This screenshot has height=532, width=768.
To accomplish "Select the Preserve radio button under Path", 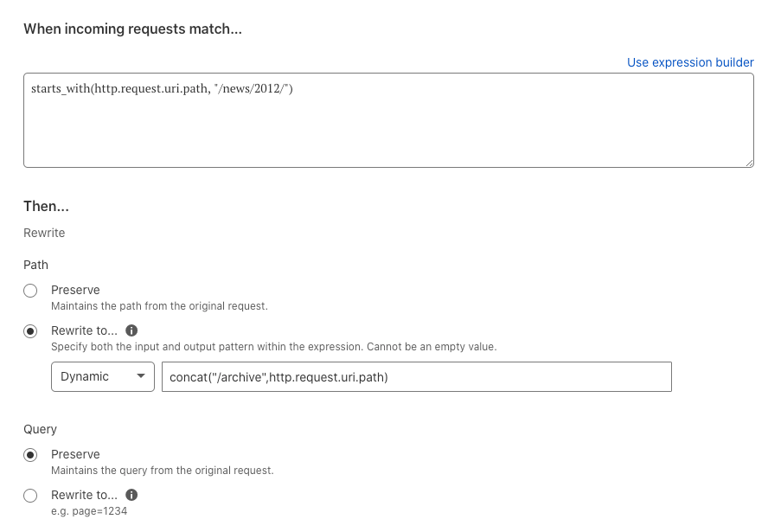I will point(30,291).
